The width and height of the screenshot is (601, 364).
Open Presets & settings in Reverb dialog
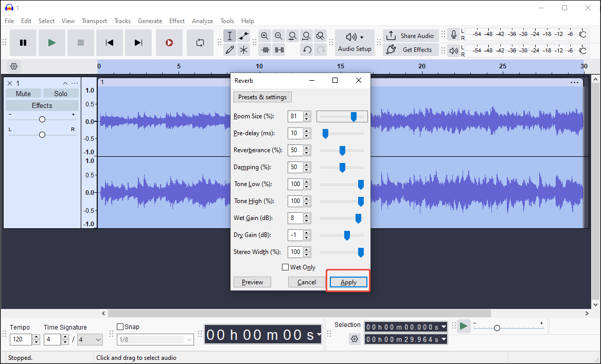[x=262, y=97]
